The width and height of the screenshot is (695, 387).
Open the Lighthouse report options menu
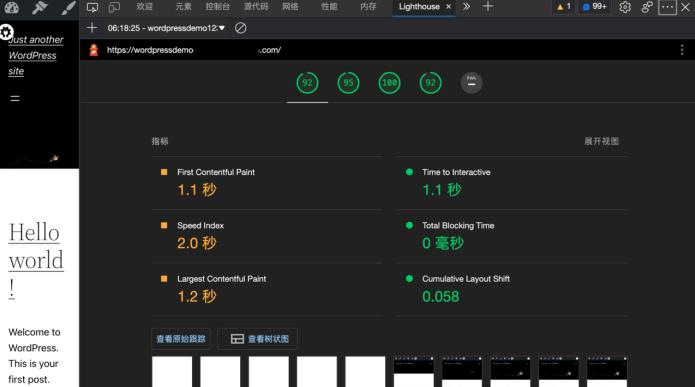click(x=682, y=50)
